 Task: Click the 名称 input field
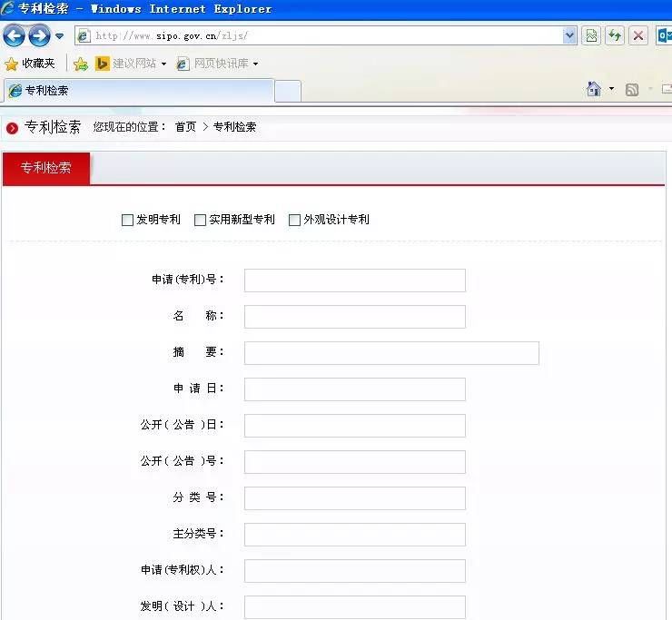tap(355, 317)
